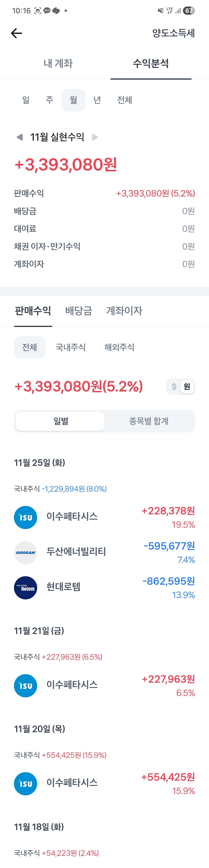
Task: Tap the back arrow icon
Action: point(16,33)
